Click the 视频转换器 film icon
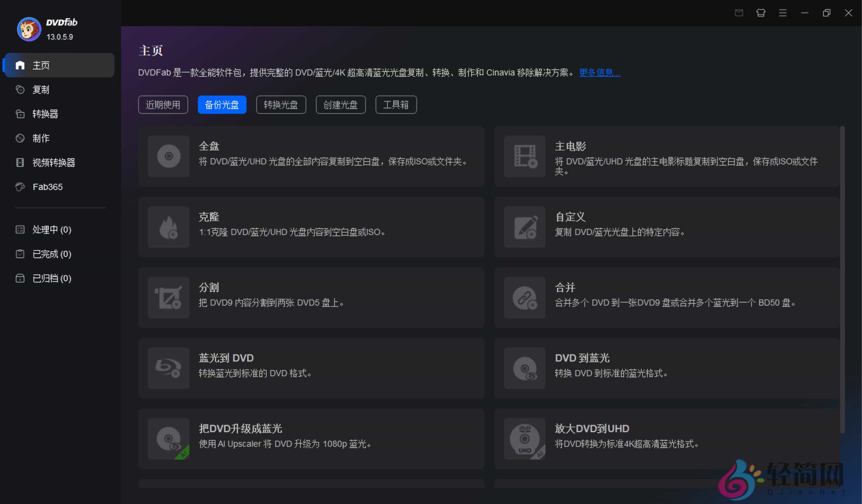Viewport: 862px width, 504px height. click(x=20, y=163)
